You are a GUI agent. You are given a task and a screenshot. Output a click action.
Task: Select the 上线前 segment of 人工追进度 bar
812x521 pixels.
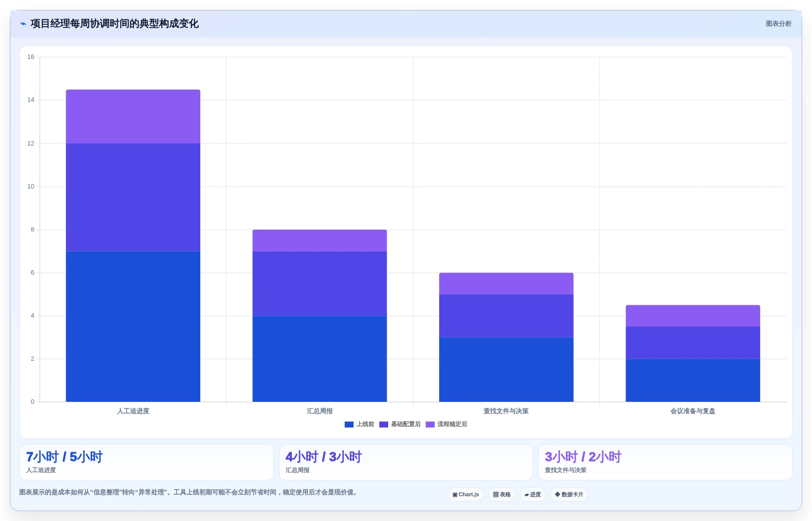pyautogui.click(x=133, y=327)
